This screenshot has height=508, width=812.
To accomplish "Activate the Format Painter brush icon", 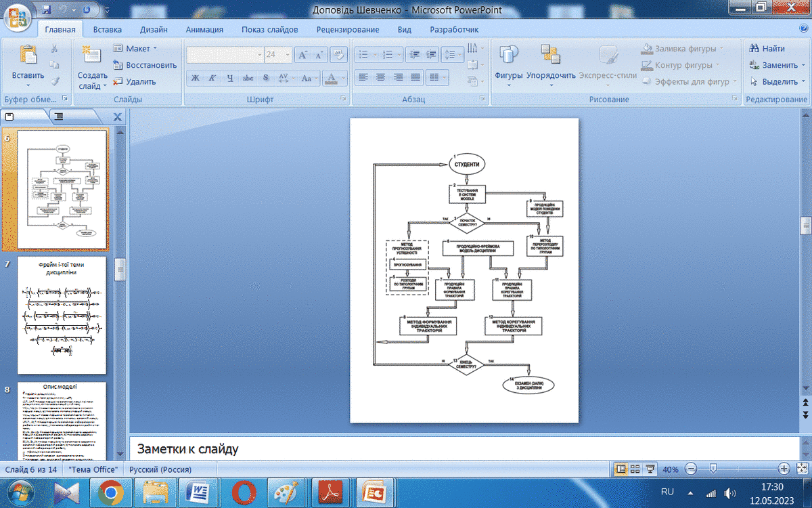I will 55,81.
